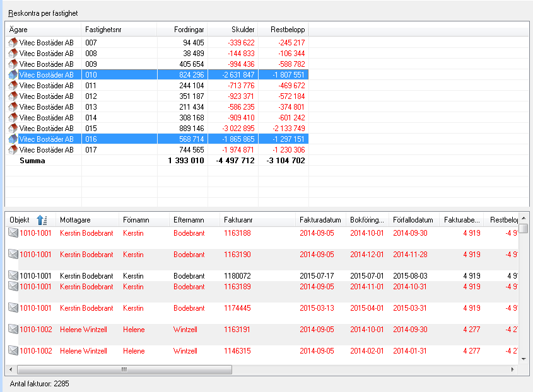Click the house icon for property 015
533x392 pixels.
(13, 128)
